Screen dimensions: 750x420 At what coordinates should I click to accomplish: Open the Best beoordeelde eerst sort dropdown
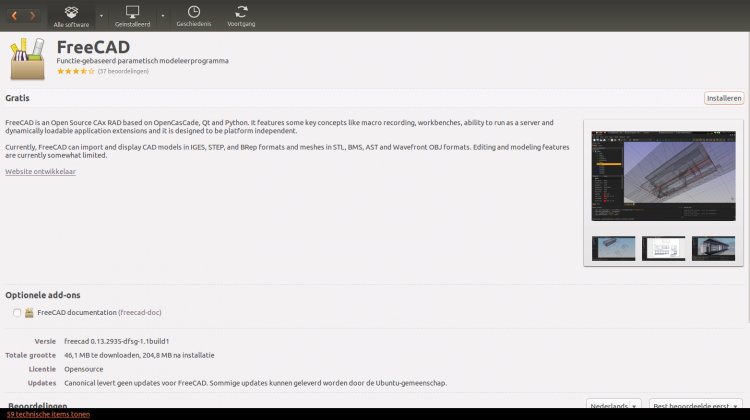(695, 406)
